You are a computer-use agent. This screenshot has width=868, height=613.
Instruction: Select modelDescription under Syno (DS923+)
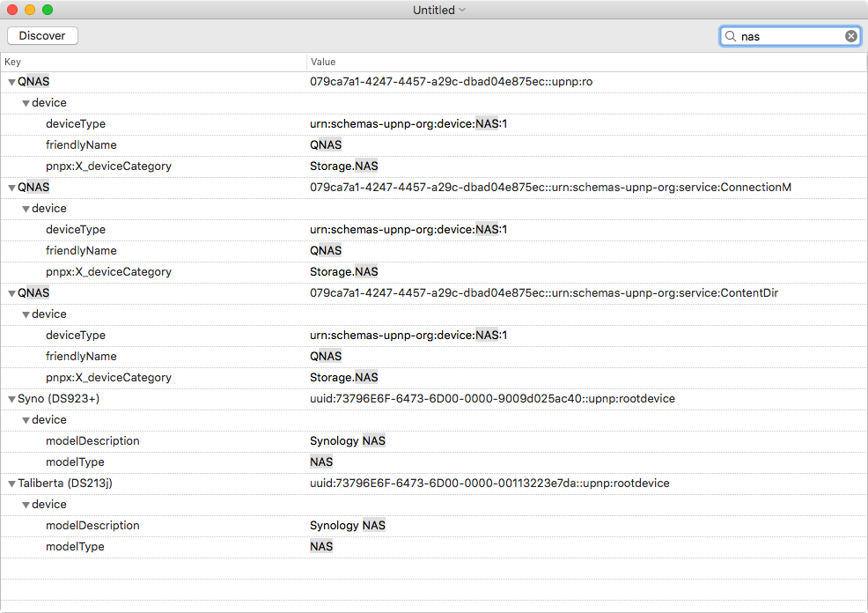click(434, 441)
